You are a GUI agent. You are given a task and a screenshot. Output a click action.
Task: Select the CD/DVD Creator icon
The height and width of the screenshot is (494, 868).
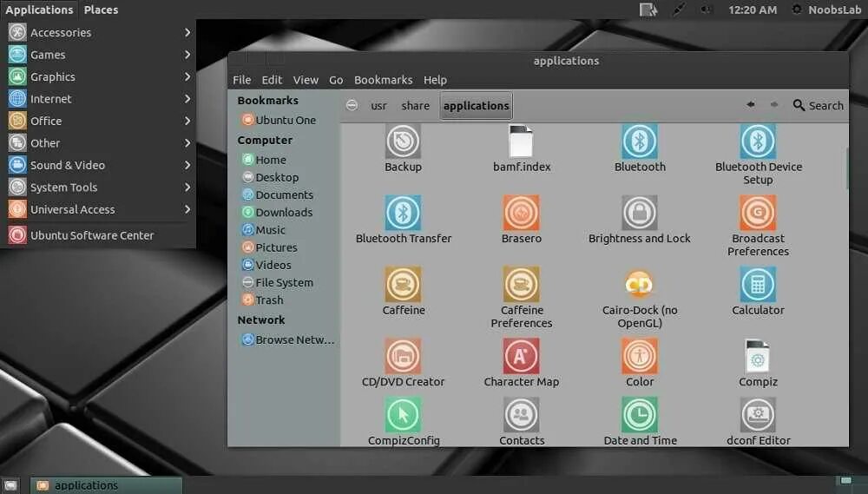pos(403,356)
